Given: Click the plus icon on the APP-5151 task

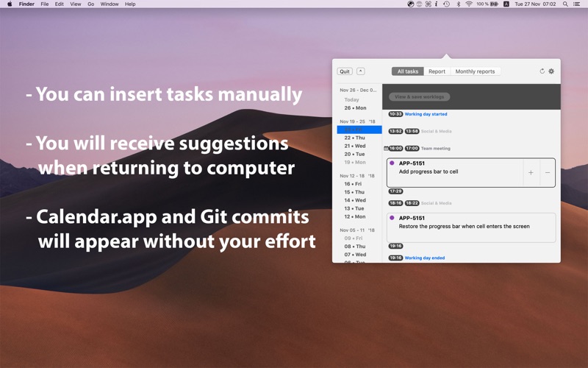Looking at the screenshot, I should (531, 173).
